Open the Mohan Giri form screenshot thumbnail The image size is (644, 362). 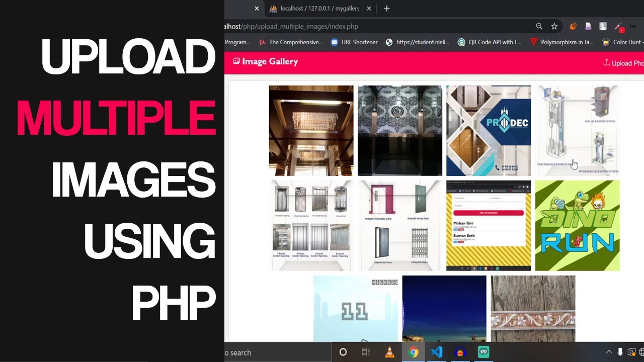(489, 226)
